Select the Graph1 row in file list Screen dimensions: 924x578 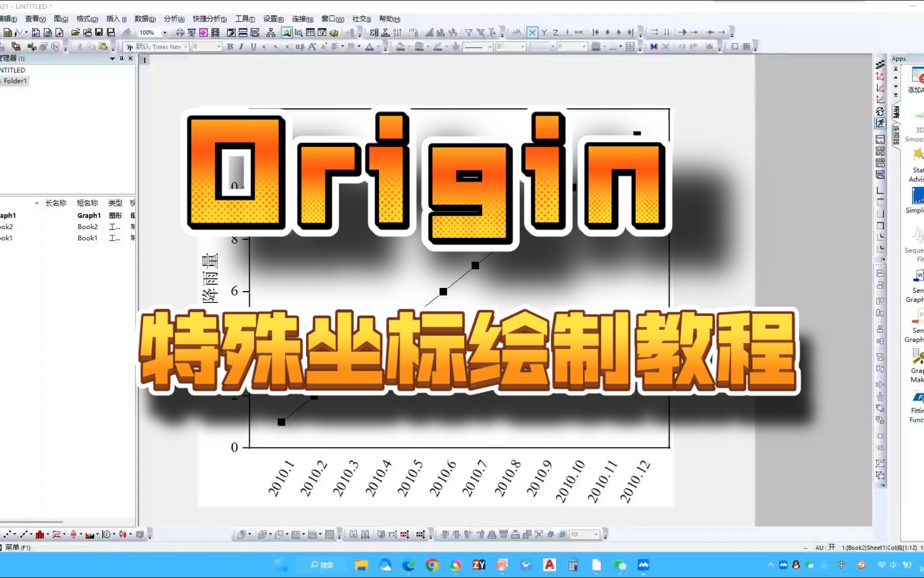[x=67, y=215]
